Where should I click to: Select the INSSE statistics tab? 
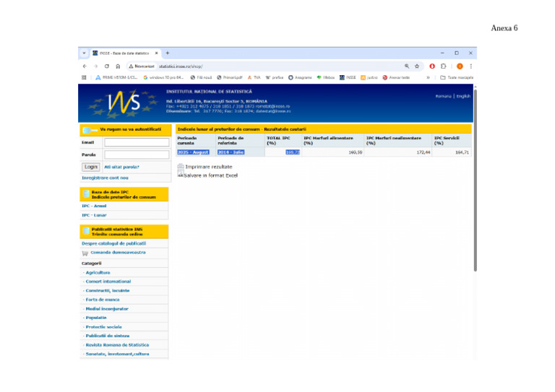(x=124, y=53)
